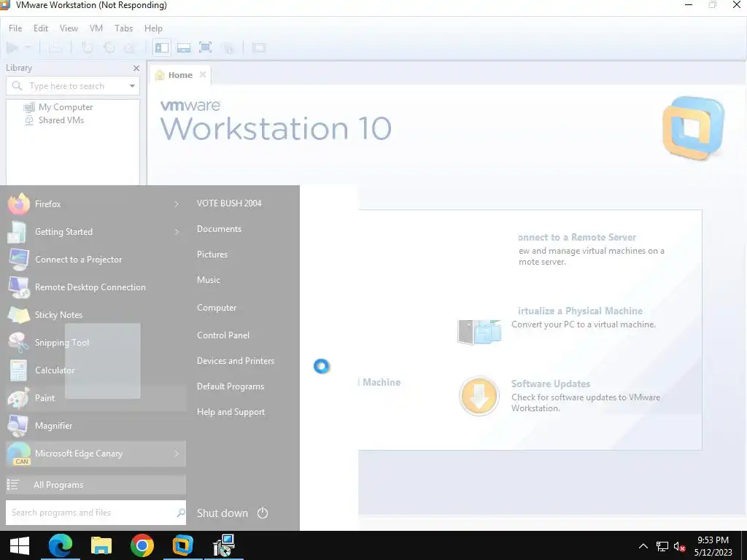The width and height of the screenshot is (747, 560).
Task: Open Microsoft Edge from the taskbar
Action: click(61, 545)
